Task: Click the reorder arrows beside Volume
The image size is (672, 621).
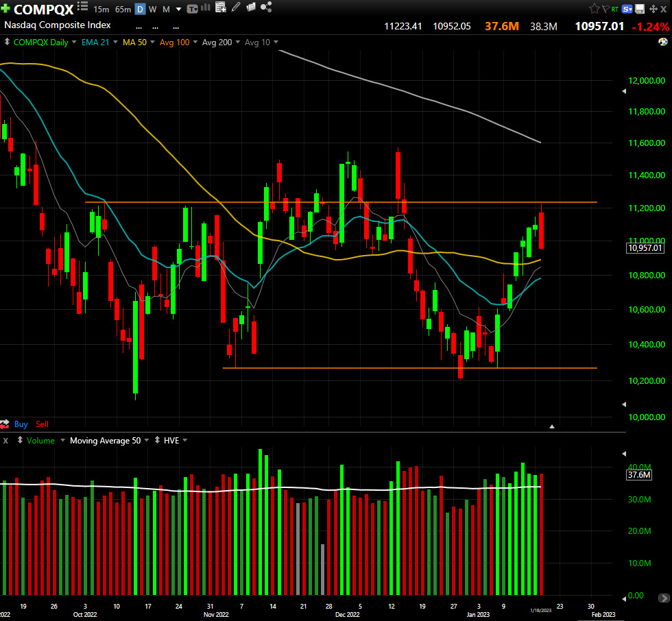Action: [20, 440]
